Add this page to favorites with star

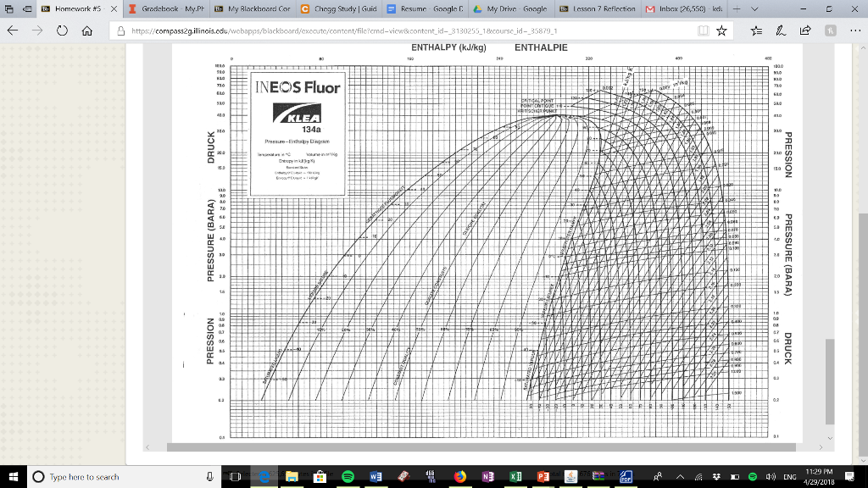721,30
